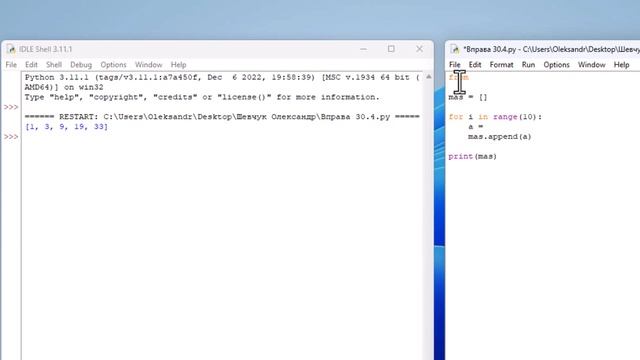640x360 pixels.
Task: Open Debug menu in IDLE Shell
Action: tap(81, 65)
